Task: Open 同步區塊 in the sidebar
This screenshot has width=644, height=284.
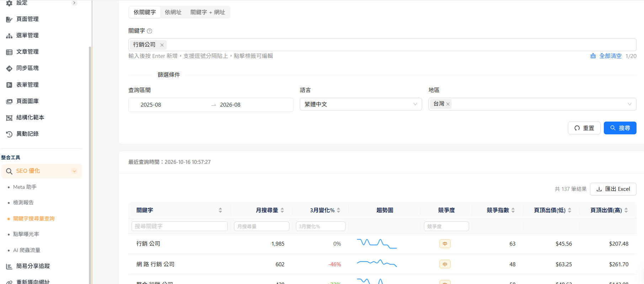Action: 27,68
